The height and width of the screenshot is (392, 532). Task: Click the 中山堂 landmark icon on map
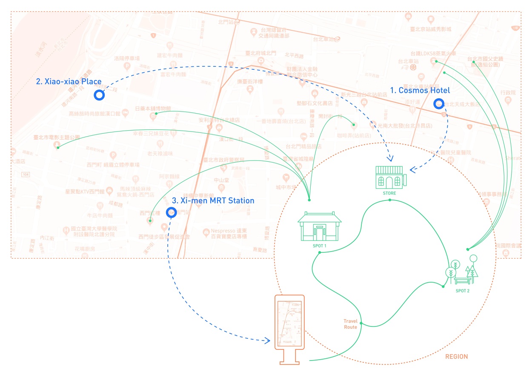pyautogui.click(x=220, y=188)
